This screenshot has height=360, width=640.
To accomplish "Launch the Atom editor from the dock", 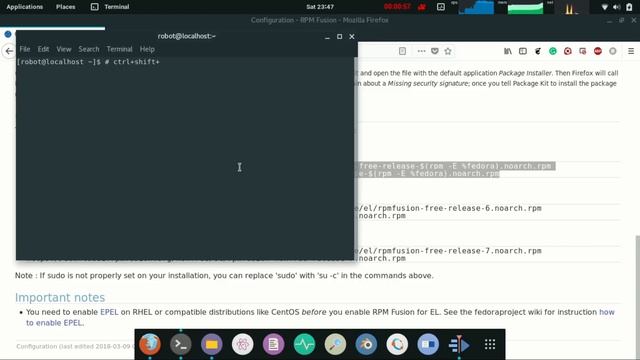I will (x=242, y=344).
